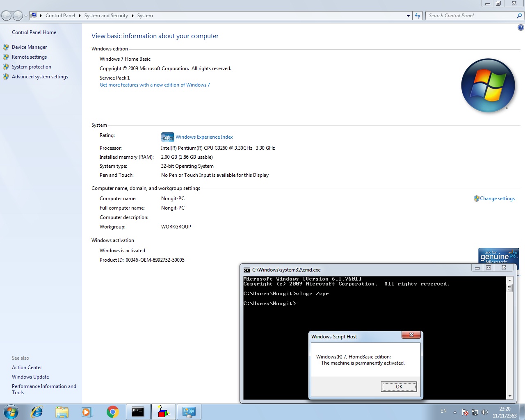Show hidden system tray icons

[455, 412]
